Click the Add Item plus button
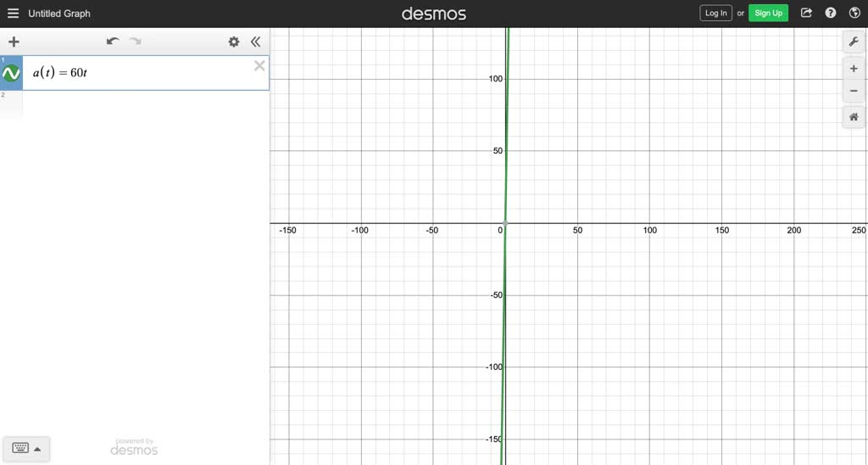 pos(14,42)
